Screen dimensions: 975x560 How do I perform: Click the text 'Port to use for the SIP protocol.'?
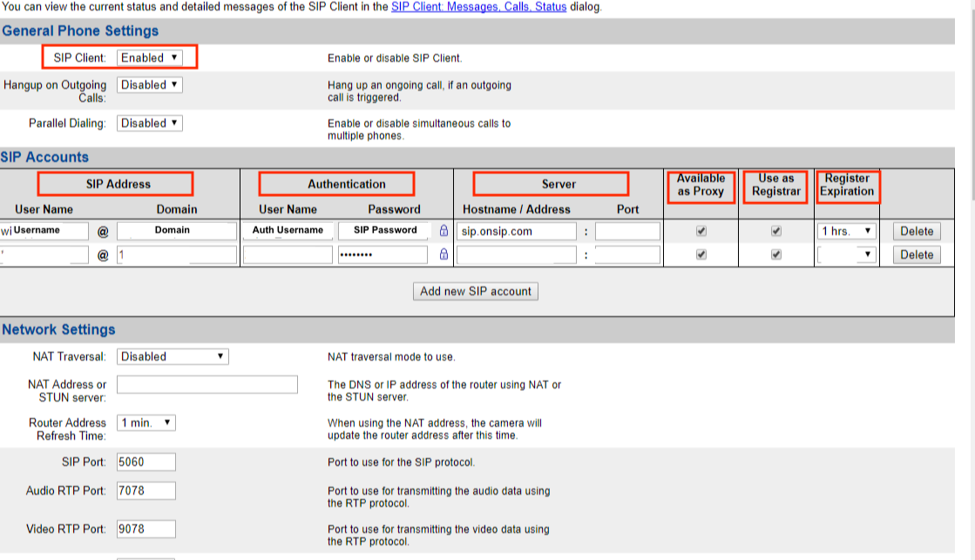pyautogui.click(x=401, y=462)
